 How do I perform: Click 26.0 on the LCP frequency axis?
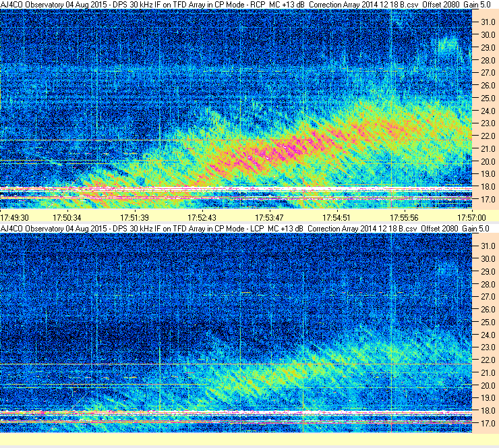(488, 310)
